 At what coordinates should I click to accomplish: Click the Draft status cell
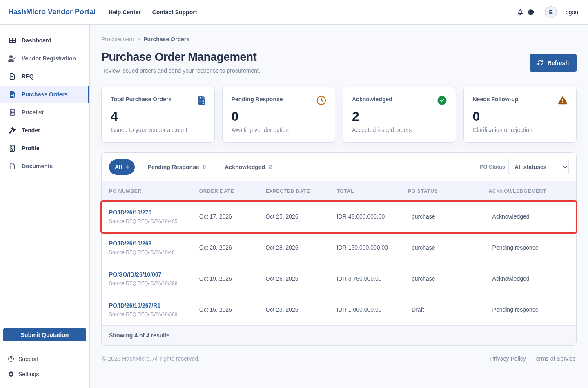click(x=418, y=310)
